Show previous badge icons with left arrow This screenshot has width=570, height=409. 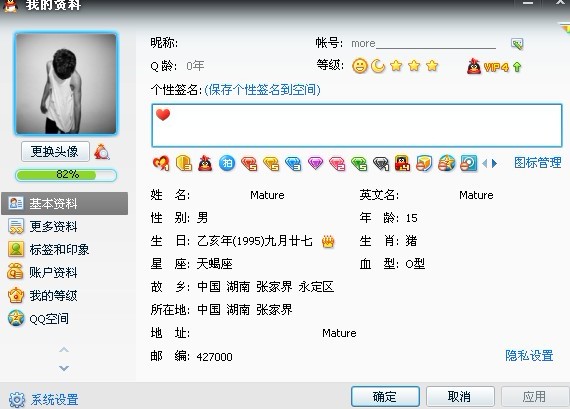(485, 164)
